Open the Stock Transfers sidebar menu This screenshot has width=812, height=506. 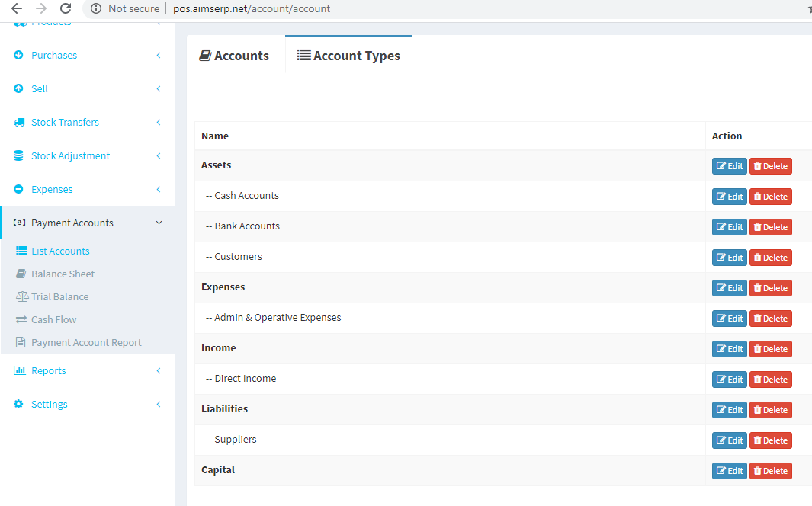(88, 122)
